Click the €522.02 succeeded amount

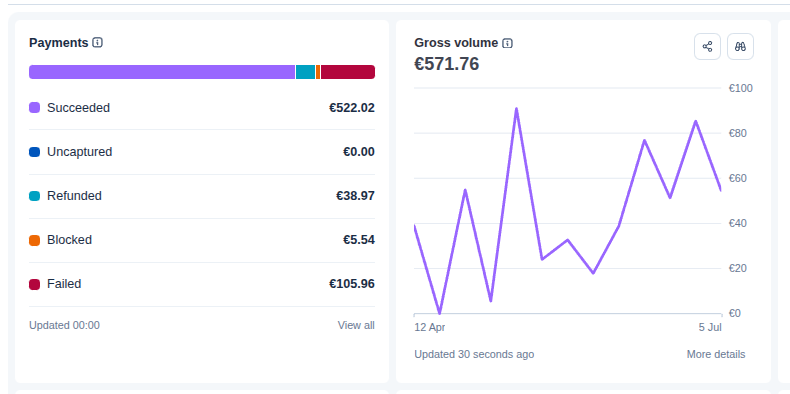(x=352, y=108)
